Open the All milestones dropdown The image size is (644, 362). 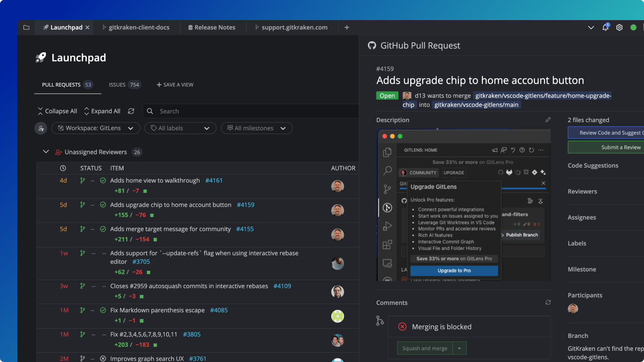[256, 128]
